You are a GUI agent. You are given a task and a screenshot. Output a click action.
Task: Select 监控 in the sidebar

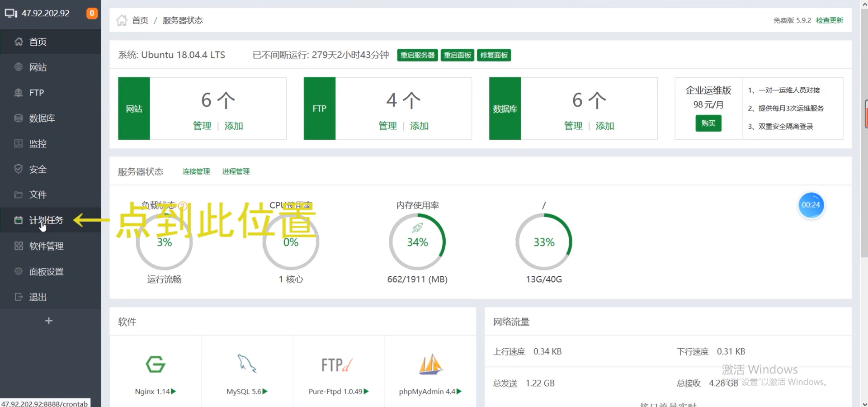coord(50,144)
